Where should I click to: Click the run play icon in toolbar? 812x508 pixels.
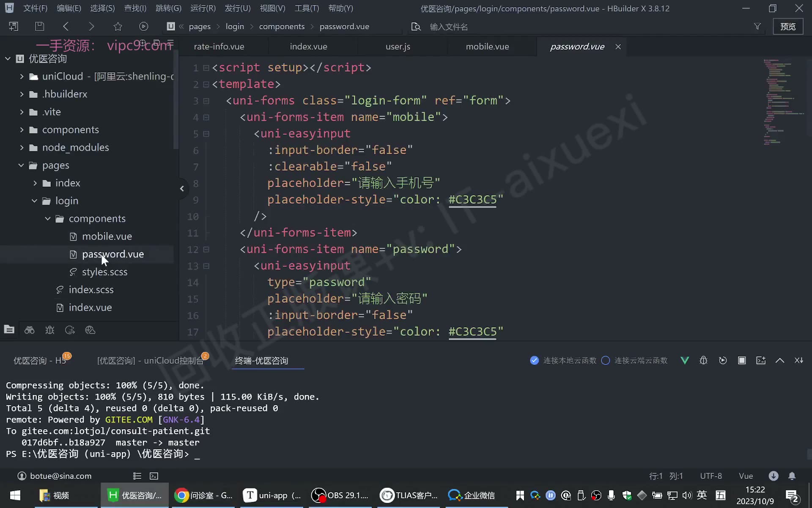tap(144, 26)
